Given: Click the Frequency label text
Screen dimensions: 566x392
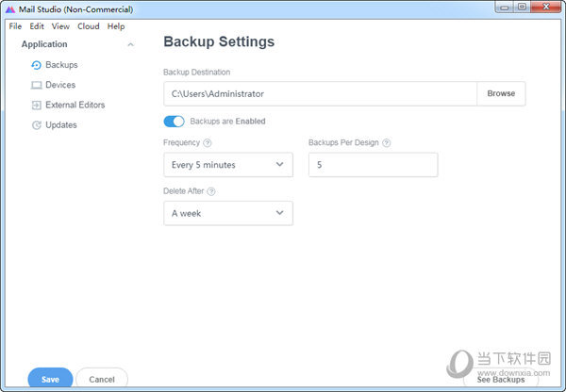Looking at the screenshot, I should [x=181, y=143].
